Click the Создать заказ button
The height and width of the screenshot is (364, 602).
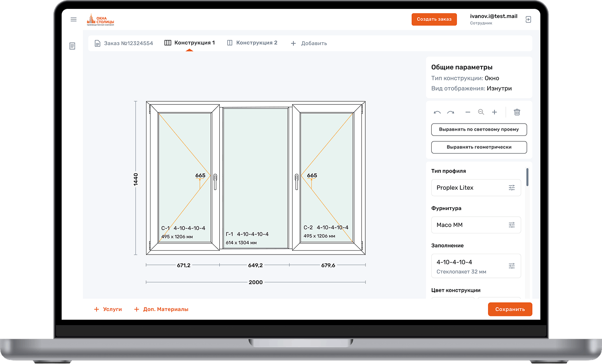pos(434,19)
